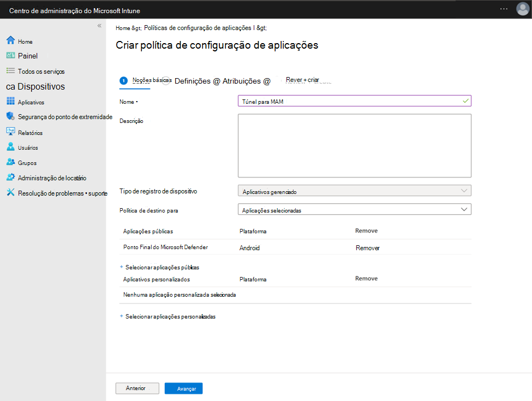Viewport: 532px width, 401px height.
Task: Click step 1 circle of Noções básicas
Action: click(123, 80)
